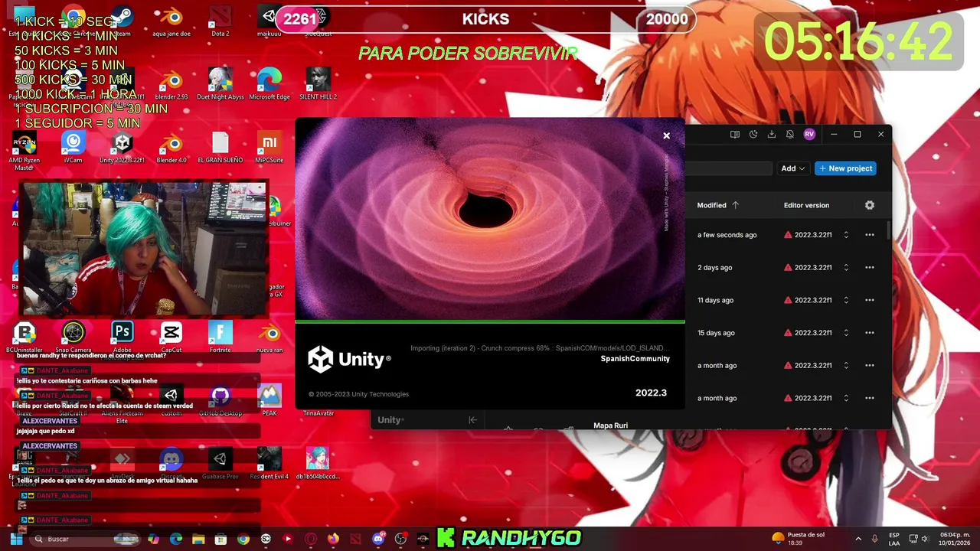
Task: Open the Adobe Photoshop desktop shortcut
Action: pyautogui.click(x=122, y=337)
